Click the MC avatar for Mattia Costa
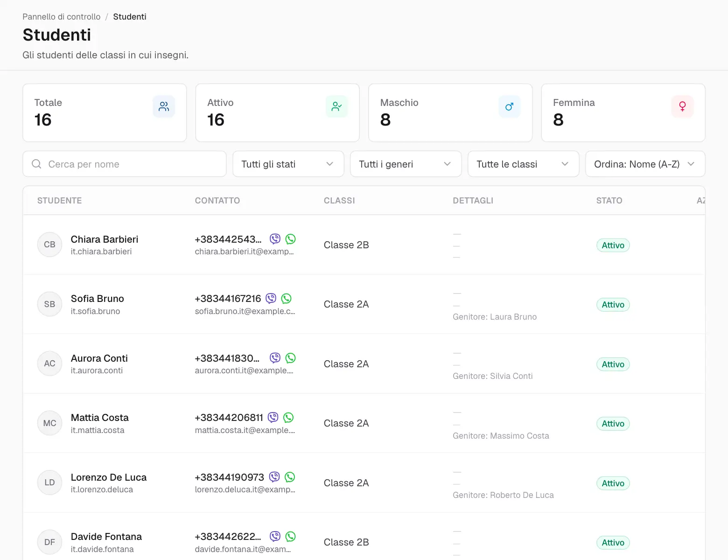Viewport: 728px width, 560px height. pyautogui.click(x=49, y=423)
